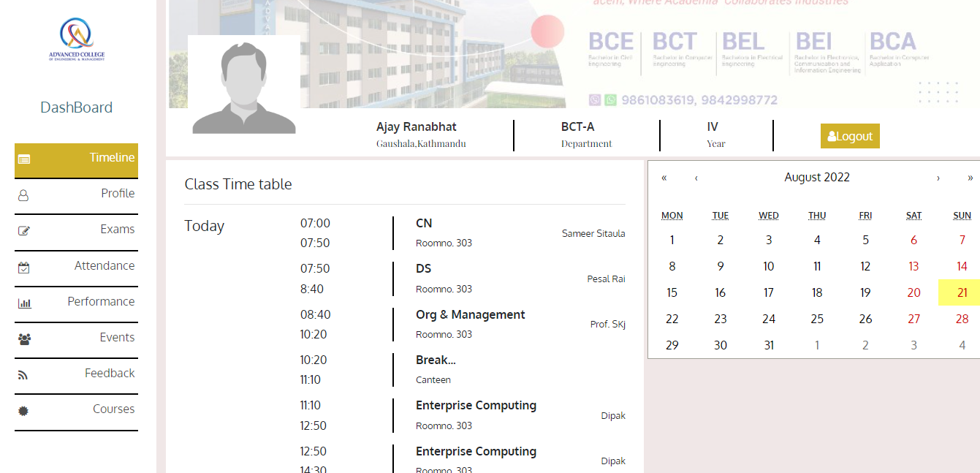Click the Courses gear icon
This screenshot has width=980, height=473.
coord(23,411)
